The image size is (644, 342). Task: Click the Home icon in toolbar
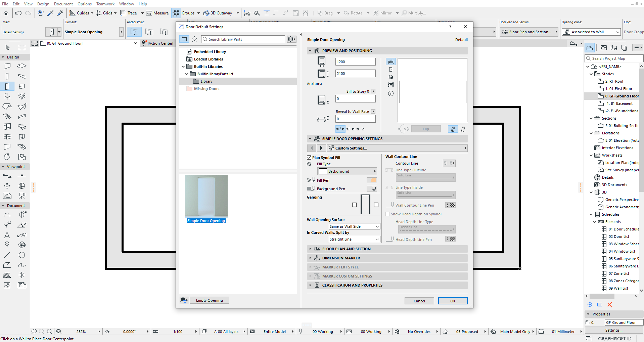point(6,13)
